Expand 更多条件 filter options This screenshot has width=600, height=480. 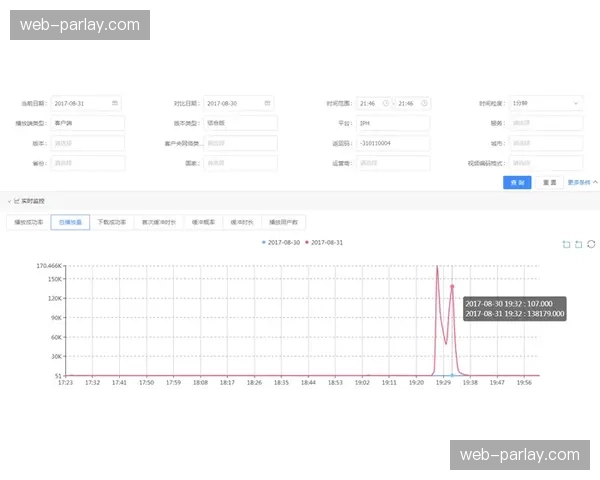click(582, 183)
